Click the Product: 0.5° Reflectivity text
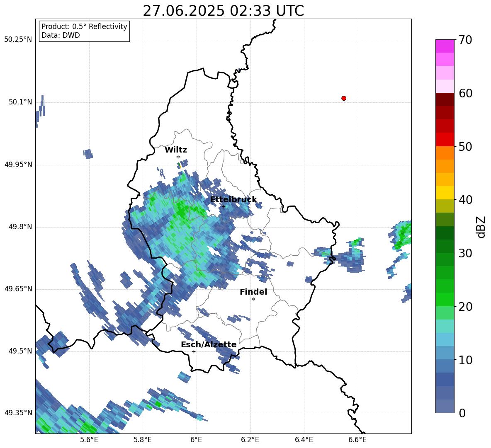491x448 pixels. click(x=84, y=27)
